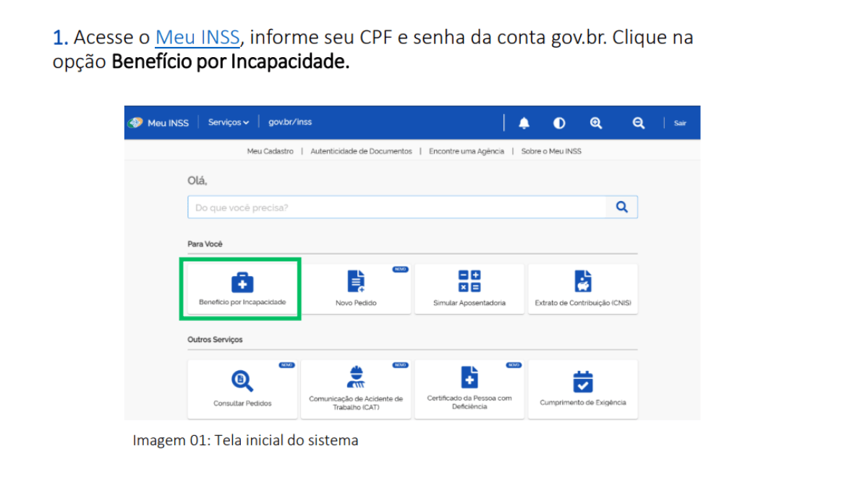Open Sobre o Meu INSS
The image size is (868, 488).
tap(550, 151)
